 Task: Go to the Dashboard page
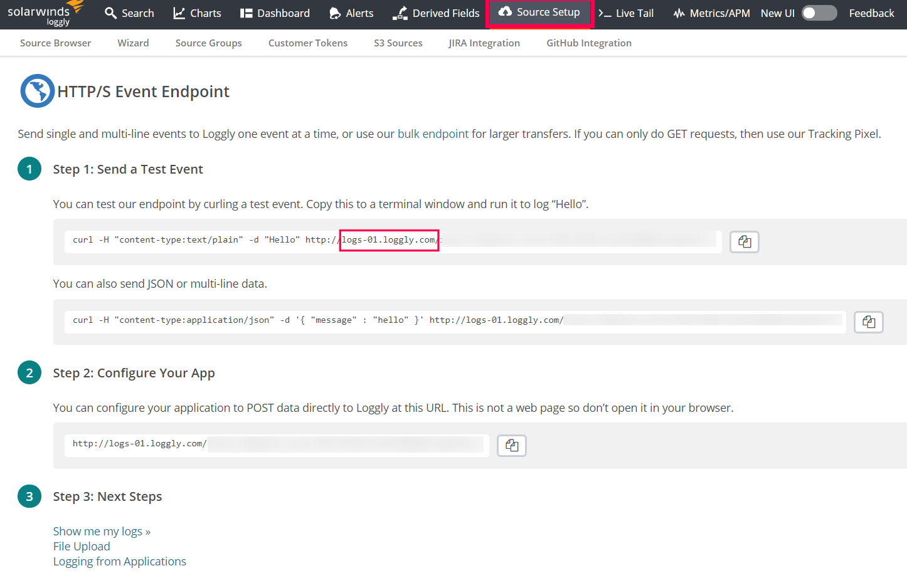tap(275, 13)
